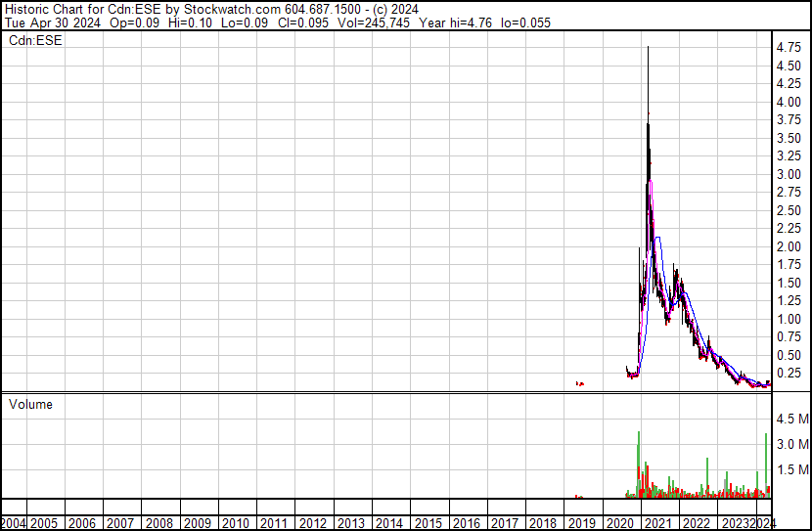Click the 2004 year label on timeline
The width and height of the screenshot is (812, 531).
tap(14, 523)
